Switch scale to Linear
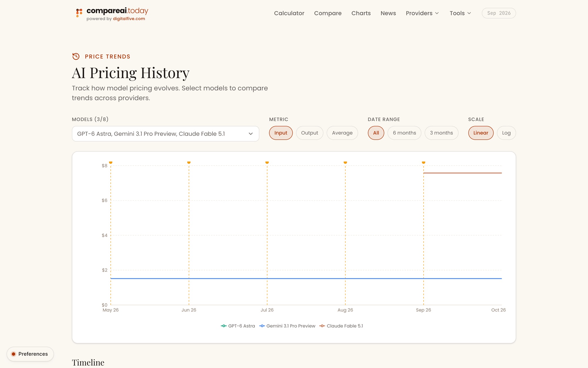 [x=481, y=133]
